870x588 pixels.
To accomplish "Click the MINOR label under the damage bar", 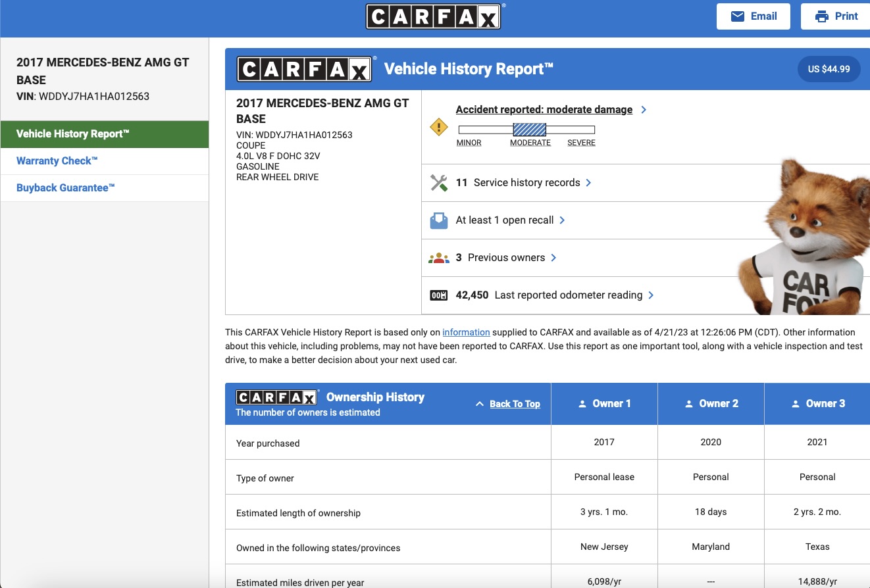I will [469, 143].
